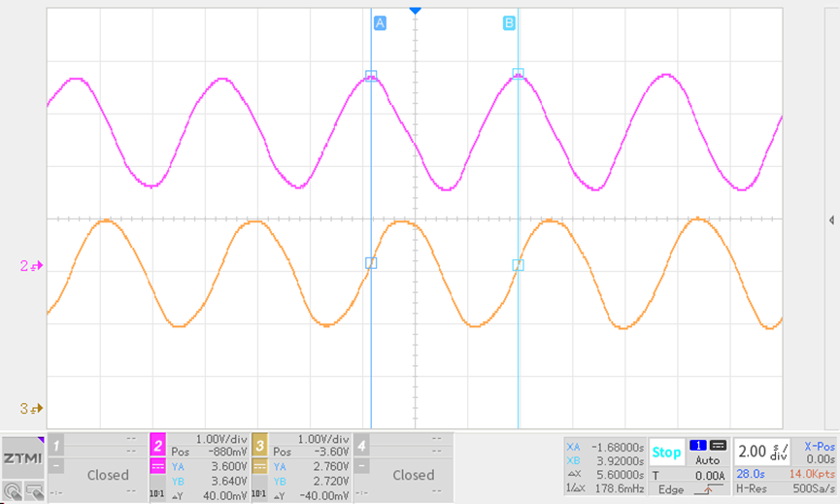Click the trigger level T 0.00A field

[689, 476]
